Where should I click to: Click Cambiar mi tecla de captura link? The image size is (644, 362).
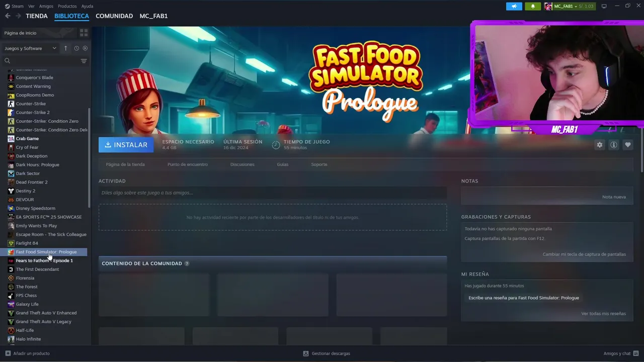click(584, 254)
